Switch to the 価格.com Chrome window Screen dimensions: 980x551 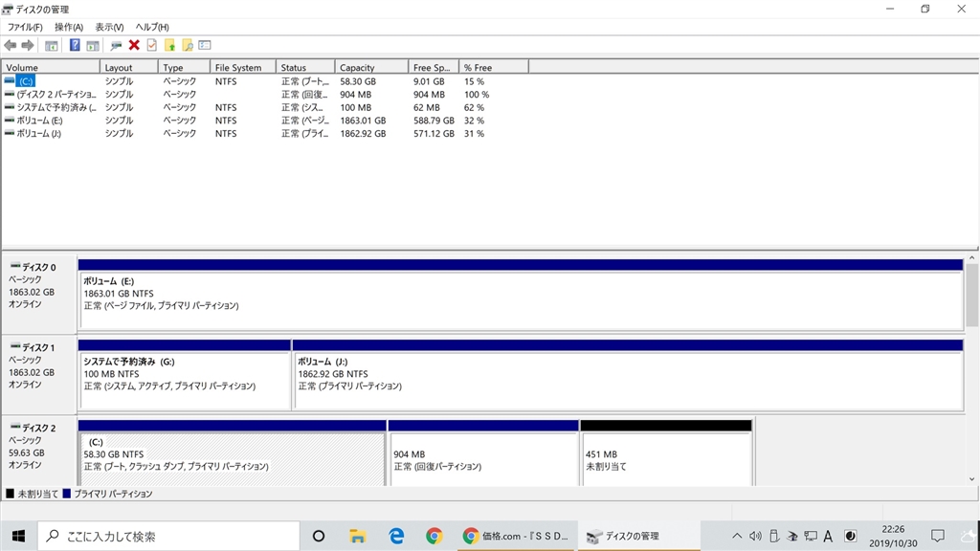[x=518, y=536]
